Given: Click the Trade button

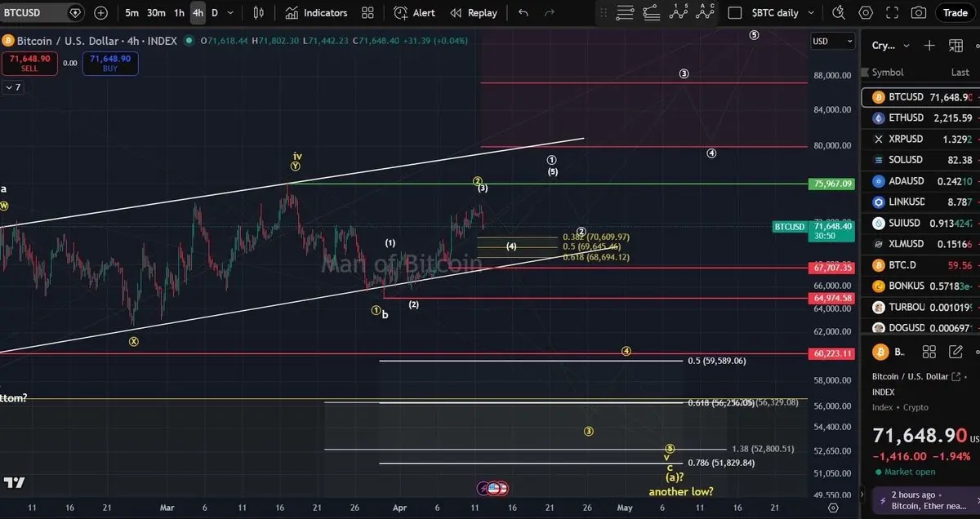Looking at the screenshot, I should (955, 12).
